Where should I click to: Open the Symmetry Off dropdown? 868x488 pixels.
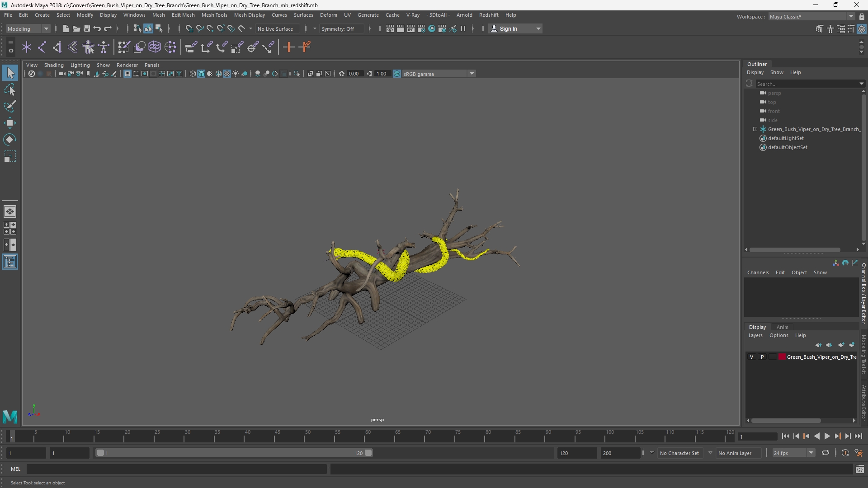click(341, 28)
